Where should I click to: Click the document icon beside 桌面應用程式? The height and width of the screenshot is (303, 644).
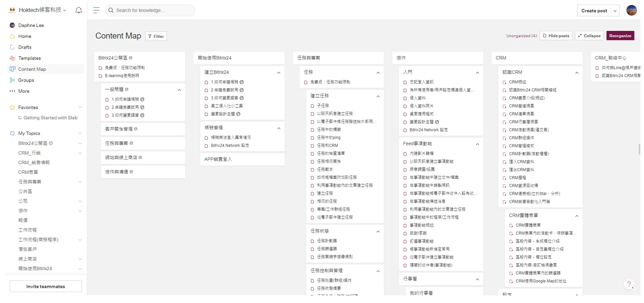[405, 114]
